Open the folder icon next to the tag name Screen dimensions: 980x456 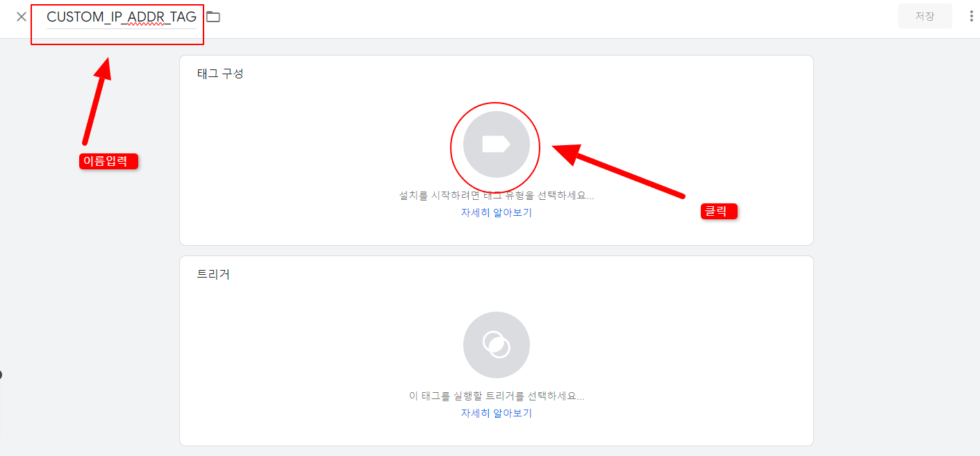[x=213, y=16]
